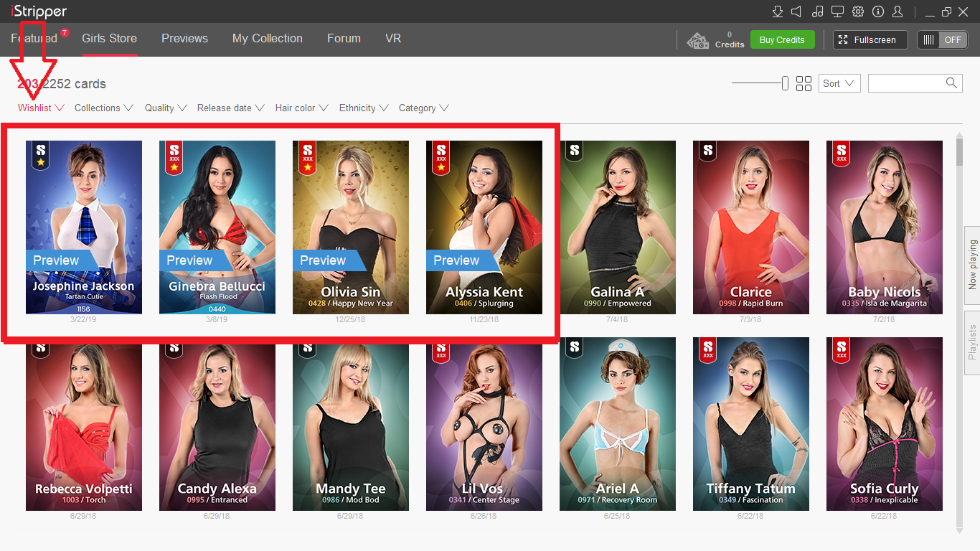Expand the Hair color filter
This screenshot has height=551, width=980.
click(x=301, y=108)
